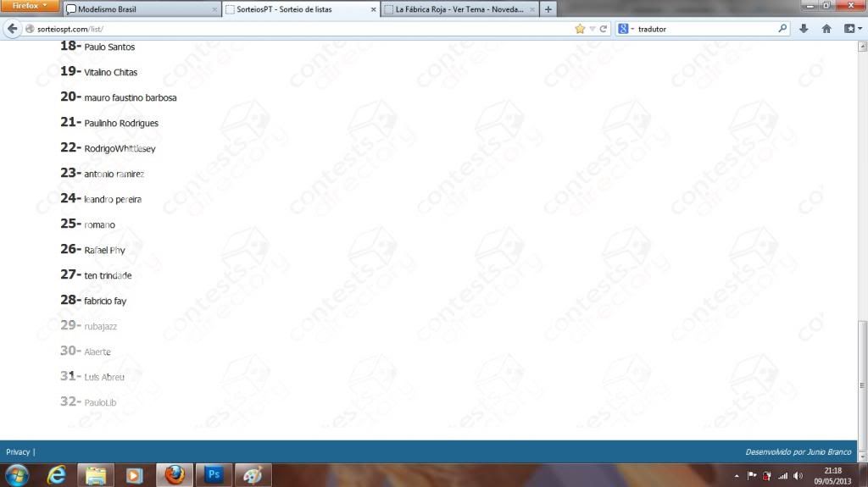
Task: Open the Google search engine selector
Action: tap(626, 29)
